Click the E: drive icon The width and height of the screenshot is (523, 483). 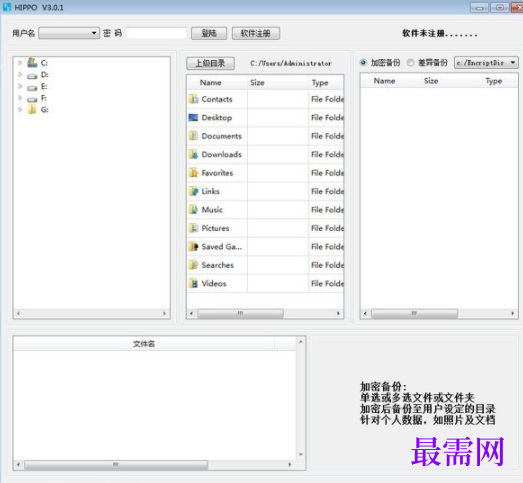click(32, 88)
